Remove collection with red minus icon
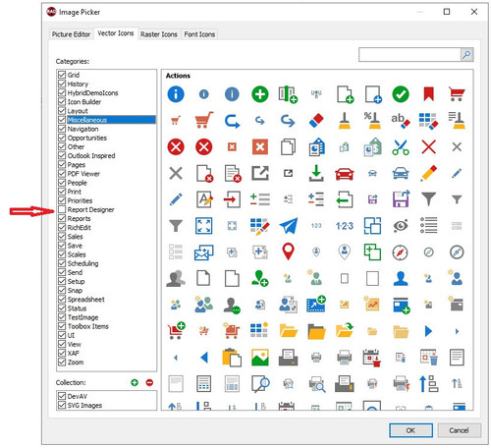The height and width of the screenshot is (448, 491). click(x=149, y=382)
